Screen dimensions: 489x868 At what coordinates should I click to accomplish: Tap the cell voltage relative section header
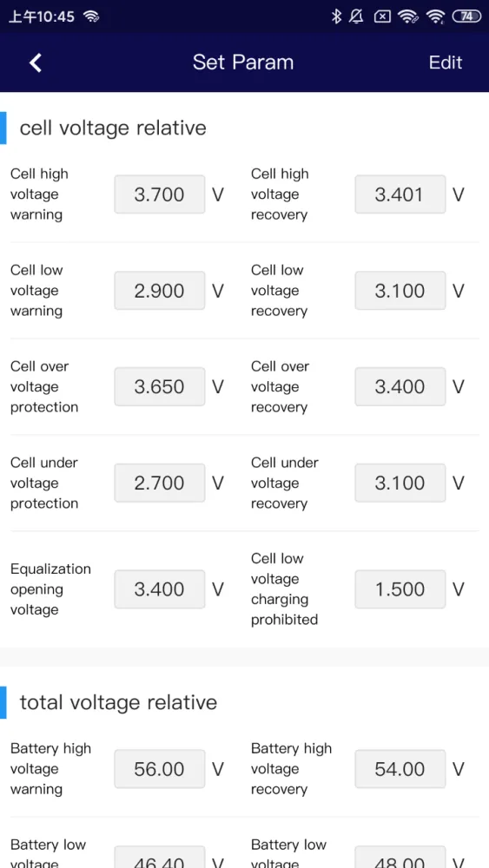(113, 128)
